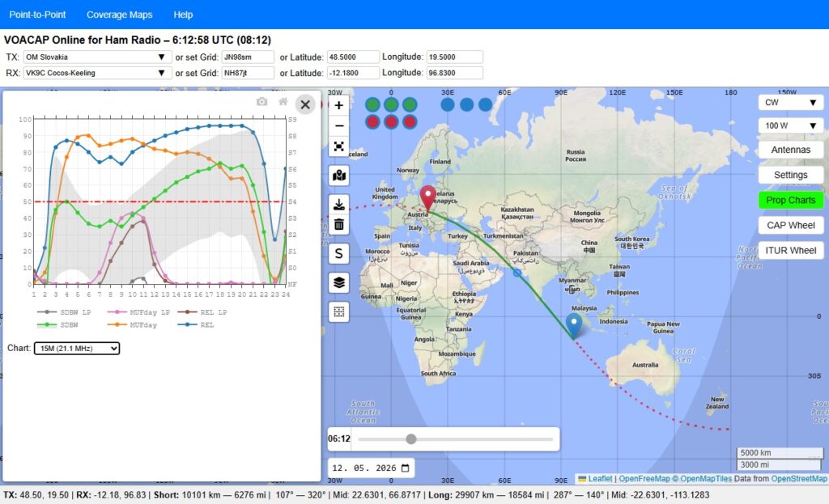The height and width of the screenshot is (504, 829).
Task: Open the 100 W power dropdown
Action: 791,125
